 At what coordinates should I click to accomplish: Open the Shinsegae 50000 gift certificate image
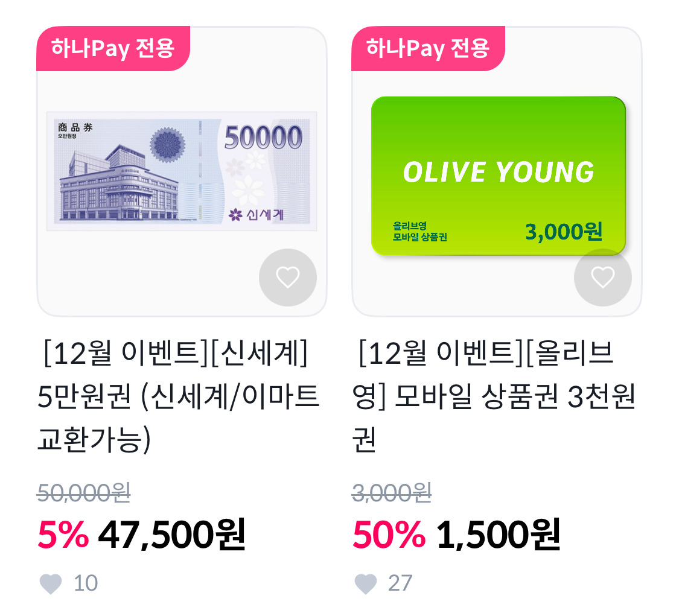[x=182, y=171]
